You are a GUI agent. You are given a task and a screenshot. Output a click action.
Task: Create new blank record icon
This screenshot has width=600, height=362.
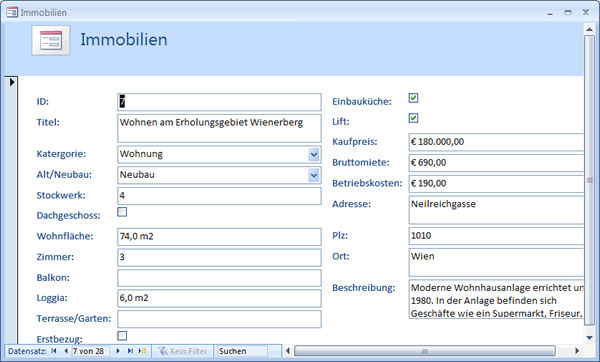(142, 351)
